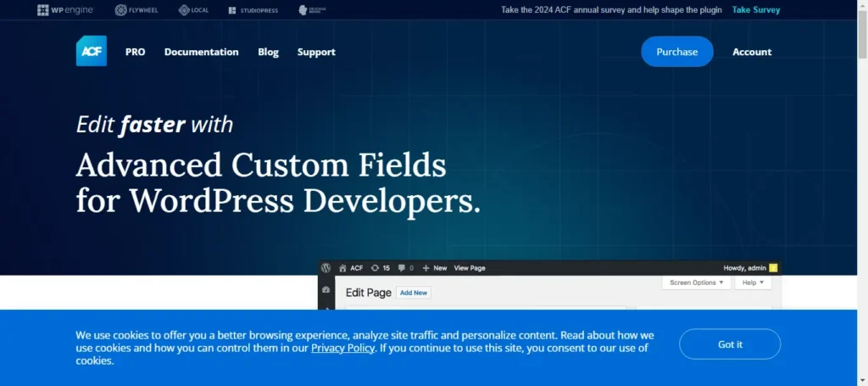Image resolution: width=868 pixels, height=386 pixels.
Task: Open the Privacy Policy link
Action: click(x=342, y=349)
